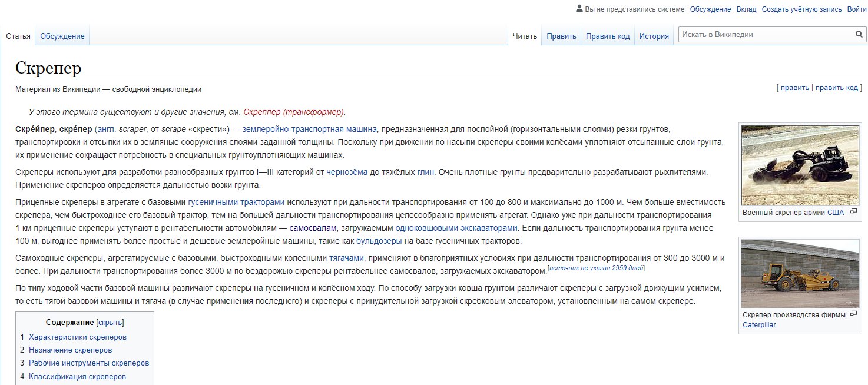This screenshot has height=385, width=868.
Task: Open the US Army scraper photo
Action: point(800,165)
